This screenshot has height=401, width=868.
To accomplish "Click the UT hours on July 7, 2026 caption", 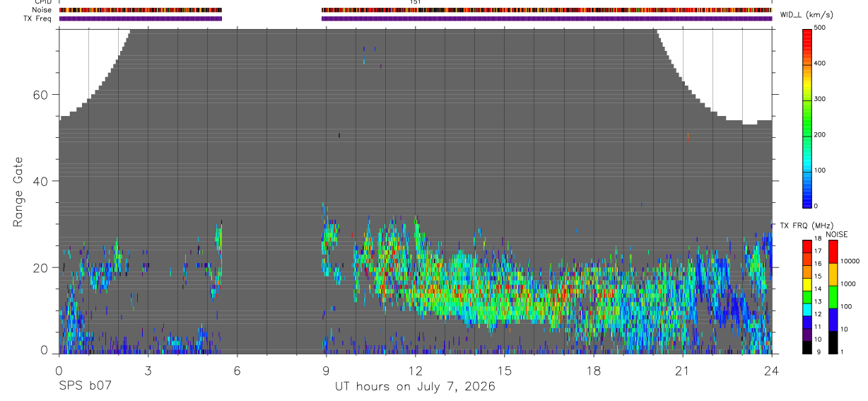I will 415,387.
